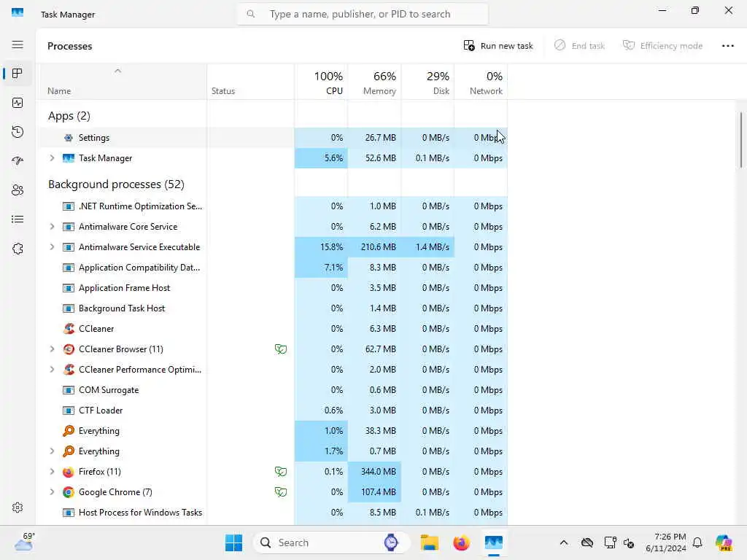
Task: Select the Settings app row
Action: [272, 138]
